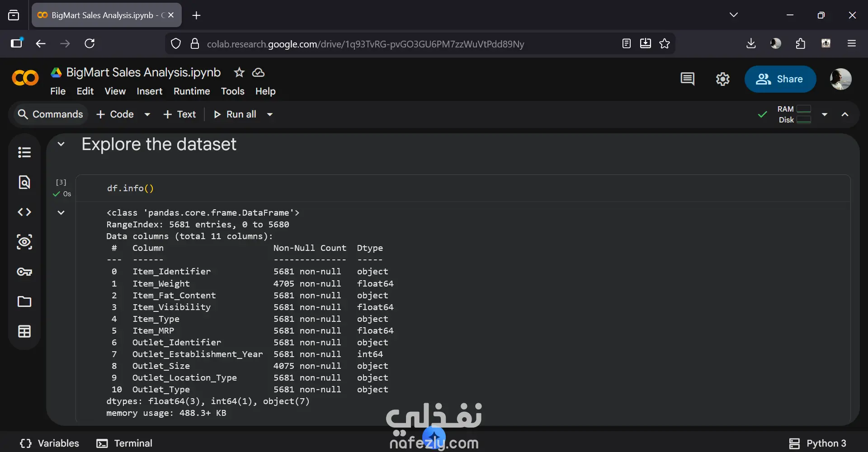Save page to Pocket-style download icon
The image size is (868, 452).
pyautogui.click(x=646, y=43)
